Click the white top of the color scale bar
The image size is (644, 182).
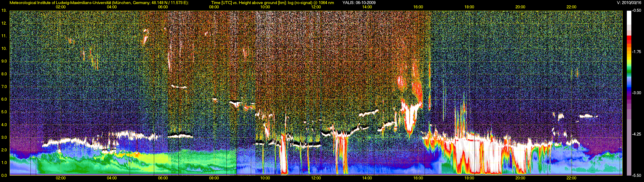click(x=629, y=18)
